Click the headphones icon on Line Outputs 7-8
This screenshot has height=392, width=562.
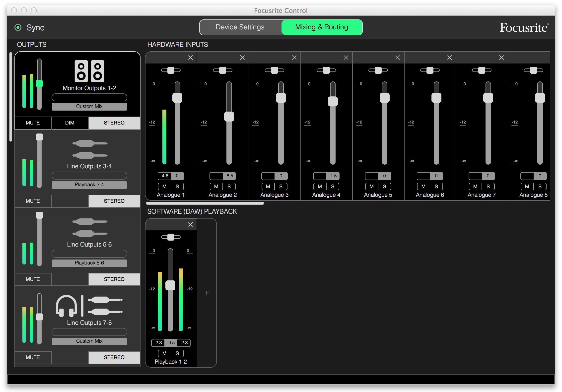66,306
